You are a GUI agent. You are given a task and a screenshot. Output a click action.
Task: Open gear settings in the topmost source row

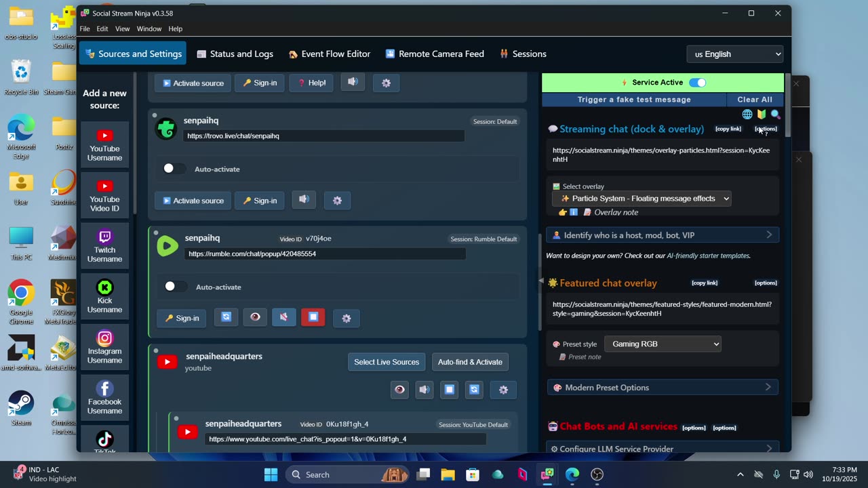coord(386,83)
